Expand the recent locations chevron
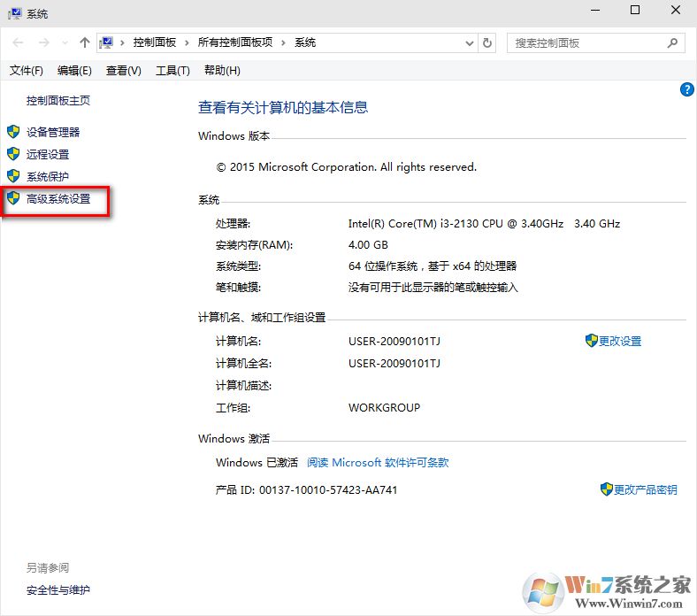 coord(65,42)
